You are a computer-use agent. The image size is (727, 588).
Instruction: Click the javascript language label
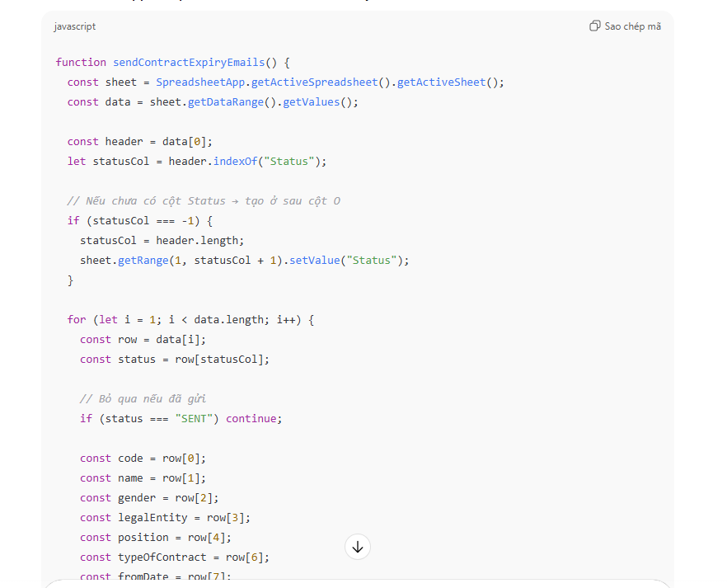[x=75, y=26]
